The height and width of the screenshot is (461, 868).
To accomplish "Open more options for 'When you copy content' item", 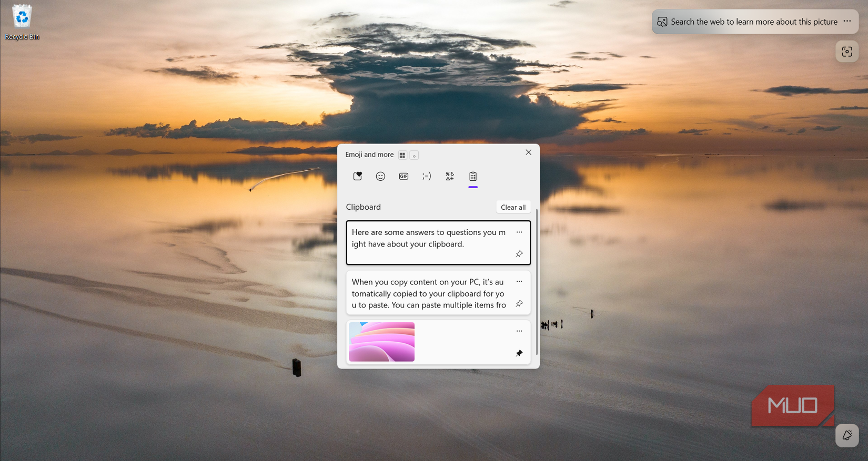I will point(519,281).
